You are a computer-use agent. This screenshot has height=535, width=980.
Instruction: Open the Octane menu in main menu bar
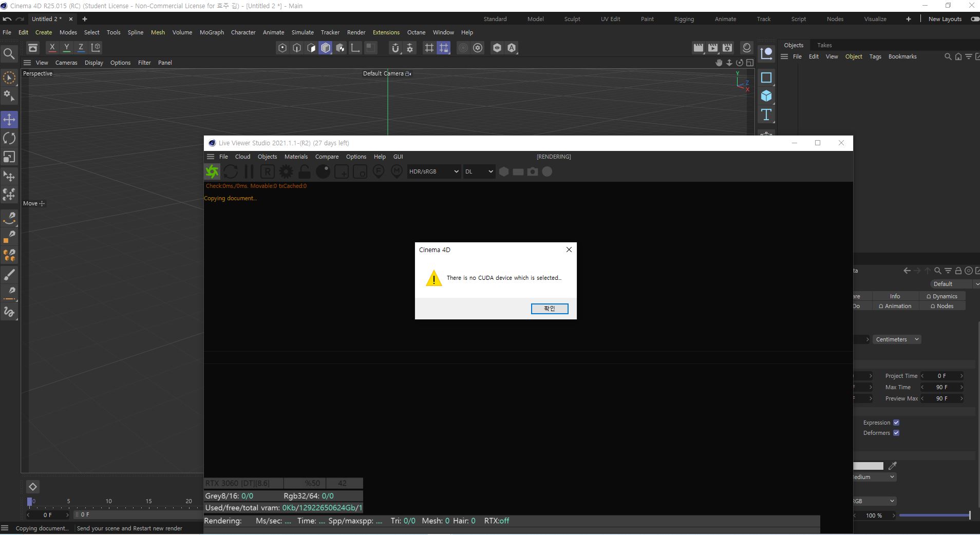(x=416, y=32)
